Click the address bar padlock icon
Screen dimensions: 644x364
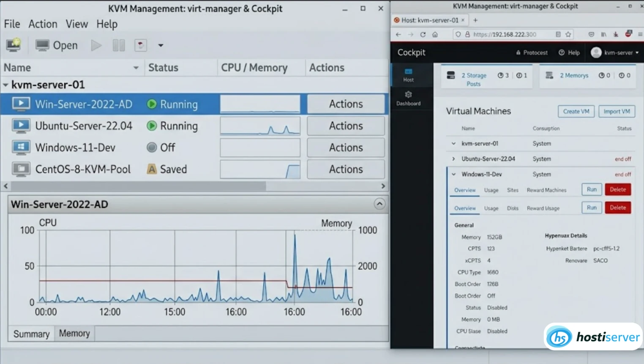pyautogui.click(x=467, y=34)
